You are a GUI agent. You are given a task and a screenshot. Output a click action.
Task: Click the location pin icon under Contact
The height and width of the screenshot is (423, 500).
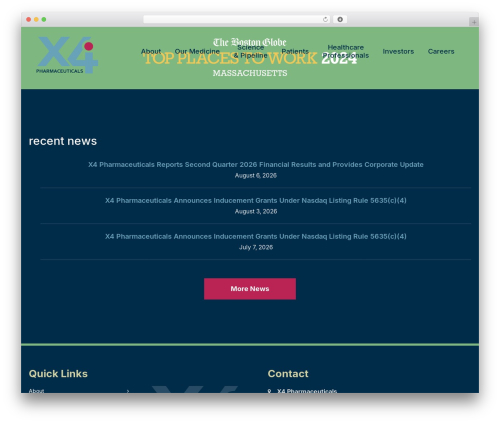coord(269,391)
